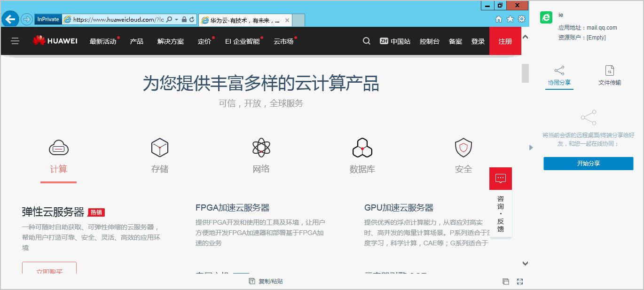Refresh the page with the reload icon

tap(192, 20)
